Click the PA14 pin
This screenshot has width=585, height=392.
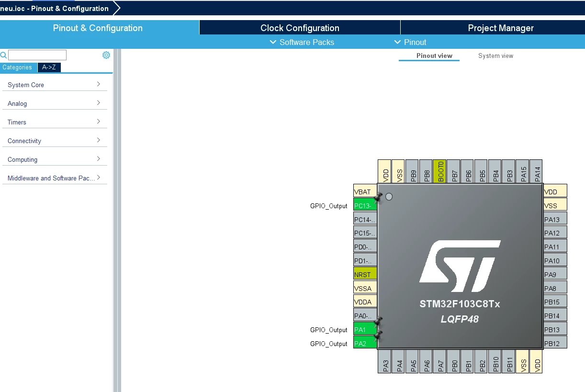click(x=536, y=171)
